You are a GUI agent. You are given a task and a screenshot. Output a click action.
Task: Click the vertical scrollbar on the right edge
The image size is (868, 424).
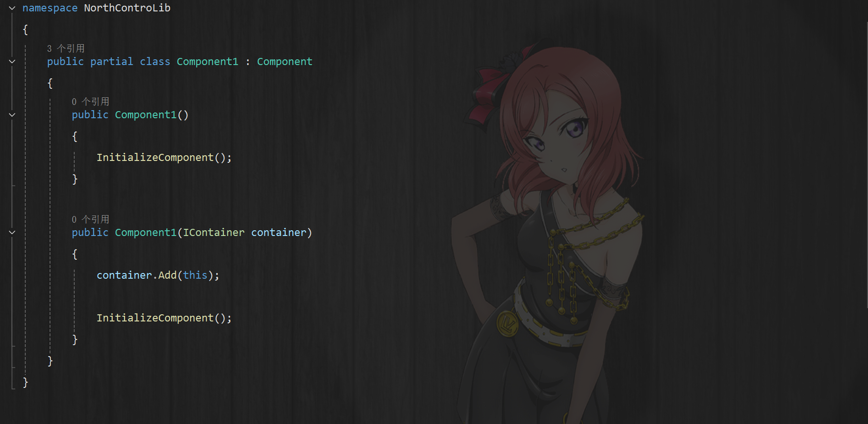click(866, 164)
